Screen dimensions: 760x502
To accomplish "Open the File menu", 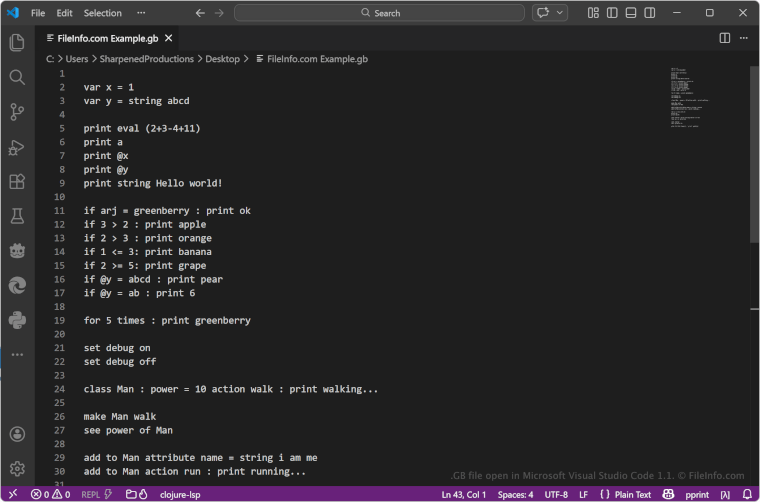I will point(38,13).
